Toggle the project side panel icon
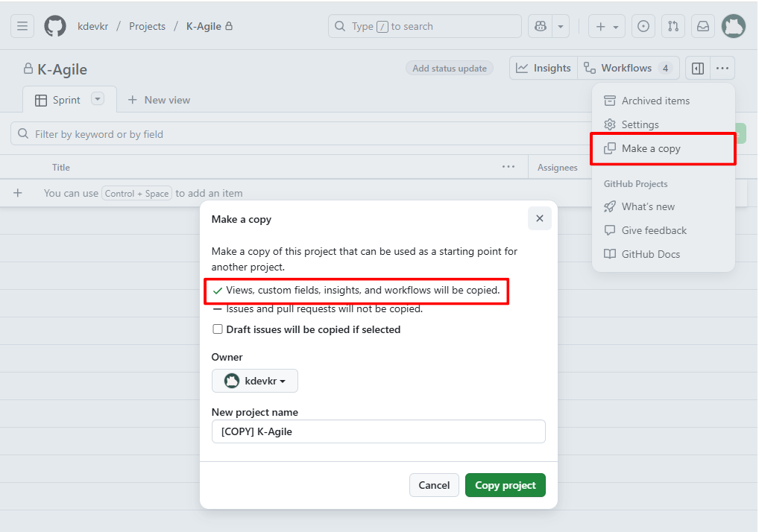Image resolution: width=759 pixels, height=532 pixels. [698, 69]
